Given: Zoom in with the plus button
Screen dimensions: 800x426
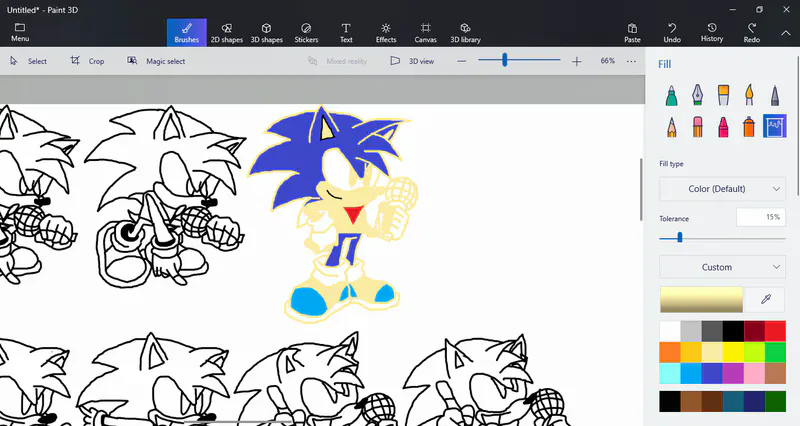Looking at the screenshot, I should (x=577, y=61).
